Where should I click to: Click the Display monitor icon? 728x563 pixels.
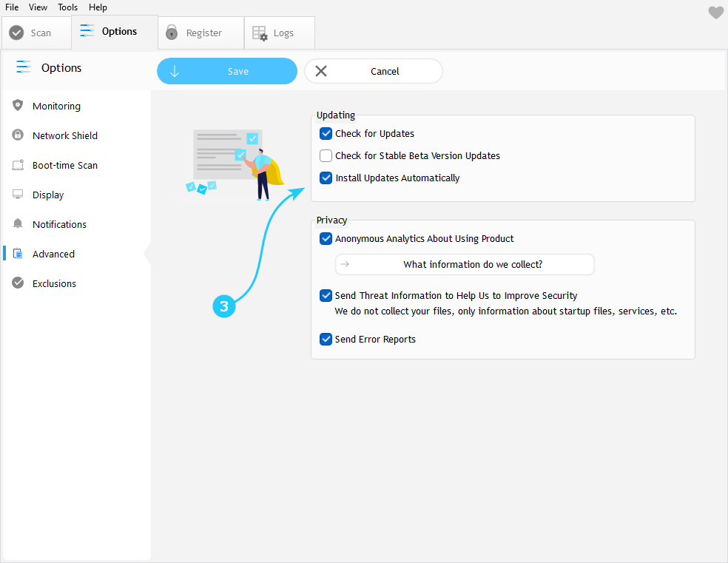pos(18,195)
